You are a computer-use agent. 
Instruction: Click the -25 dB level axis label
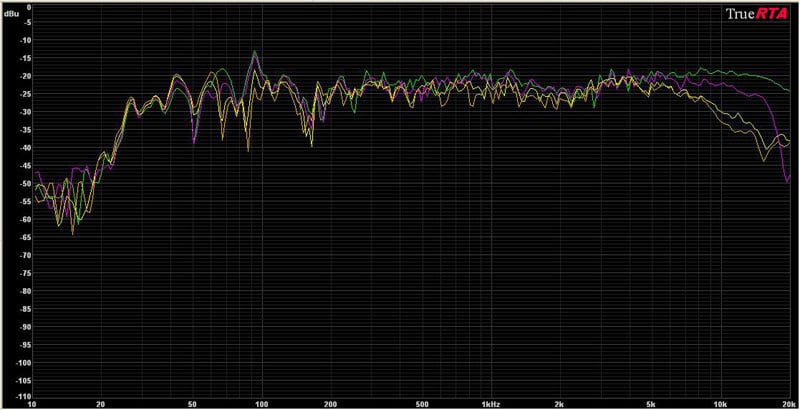[23, 95]
